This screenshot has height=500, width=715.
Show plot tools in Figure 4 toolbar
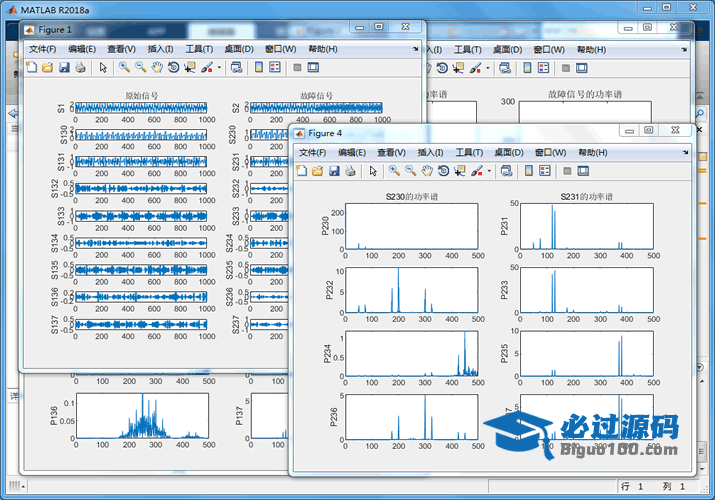pyautogui.click(x=583, y=171)
